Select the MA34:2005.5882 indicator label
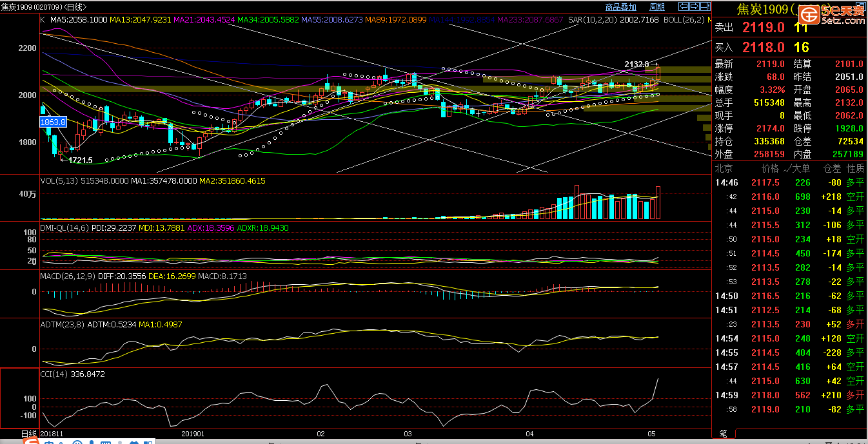This screenshot has height=444, width=868. point(268,20)
